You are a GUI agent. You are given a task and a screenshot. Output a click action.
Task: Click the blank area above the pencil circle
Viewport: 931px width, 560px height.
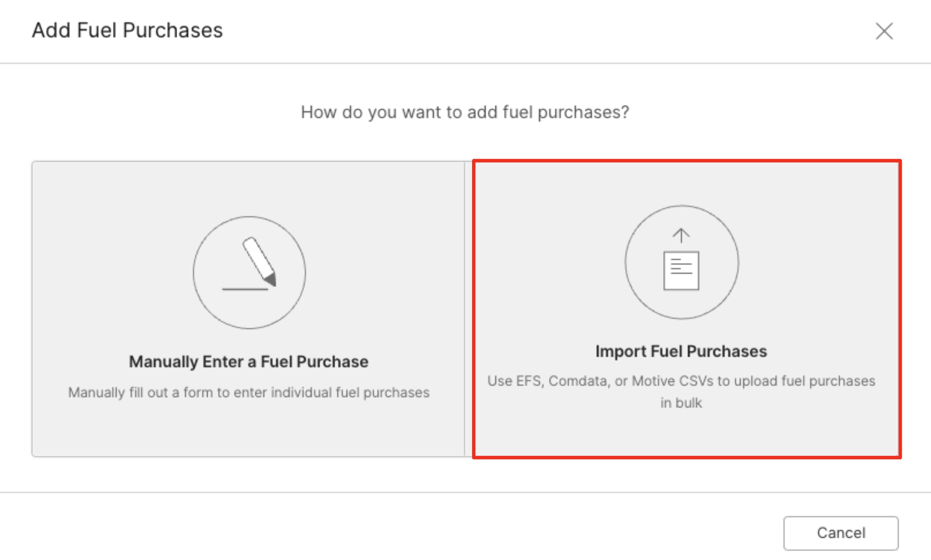point(248,188)
